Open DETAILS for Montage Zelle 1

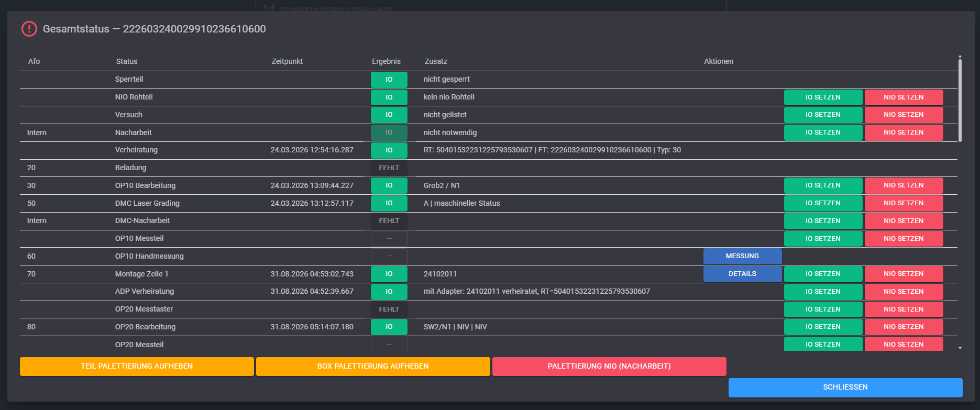(x=742, y=274)
